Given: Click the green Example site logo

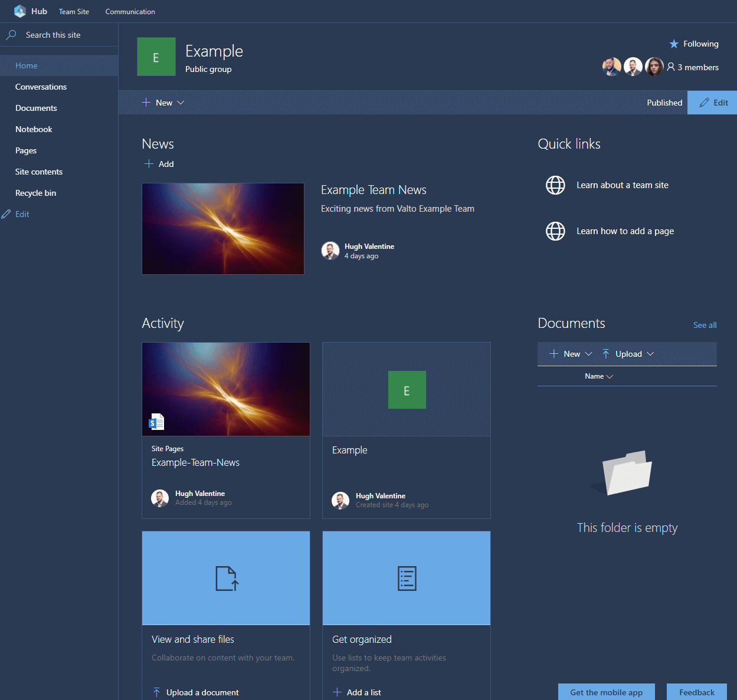Looking at the screenshot, I should [x=156, y=57].
